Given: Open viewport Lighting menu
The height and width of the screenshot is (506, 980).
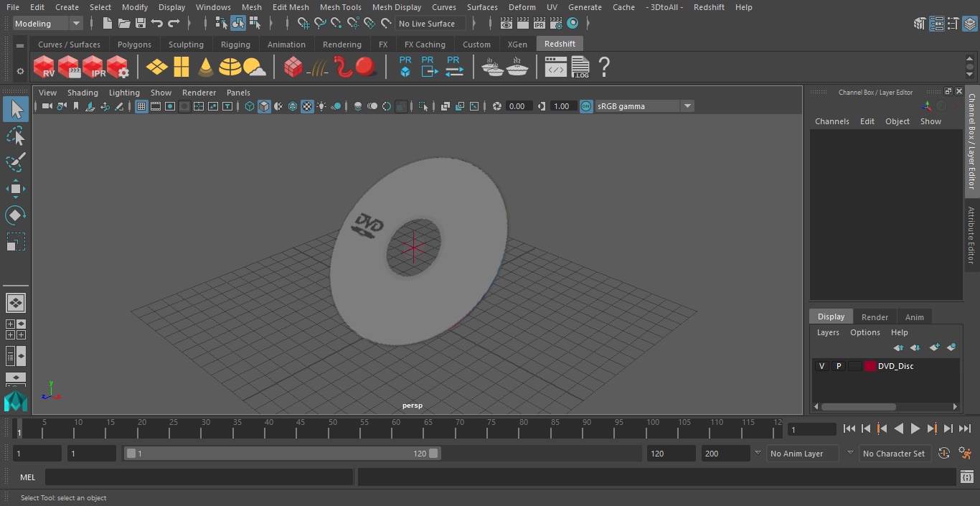Looking at the screenshot, I should pos(124,93).
